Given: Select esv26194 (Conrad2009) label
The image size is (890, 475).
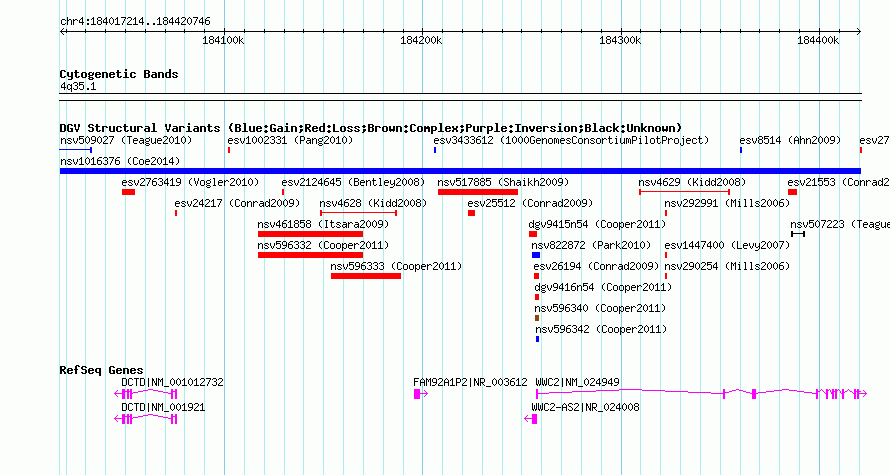Looking at the screenshot, I should (596, 266).
